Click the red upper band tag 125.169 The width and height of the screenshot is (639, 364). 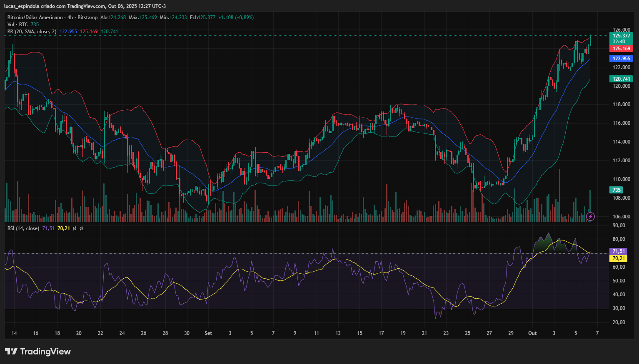tap(621, 49)
